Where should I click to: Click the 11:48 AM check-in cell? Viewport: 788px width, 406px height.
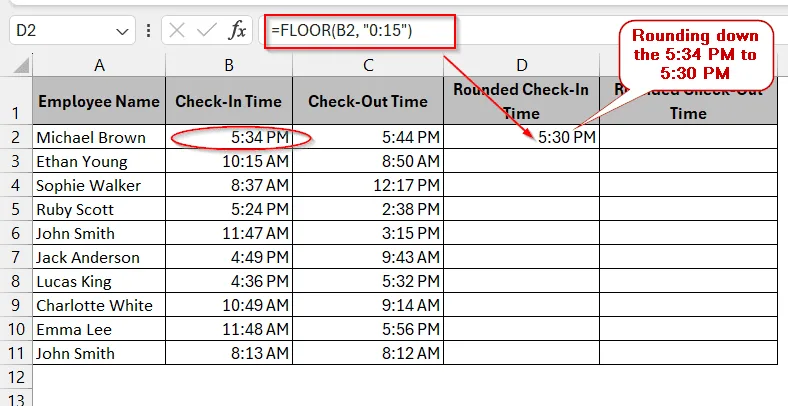tap(229, 329)
